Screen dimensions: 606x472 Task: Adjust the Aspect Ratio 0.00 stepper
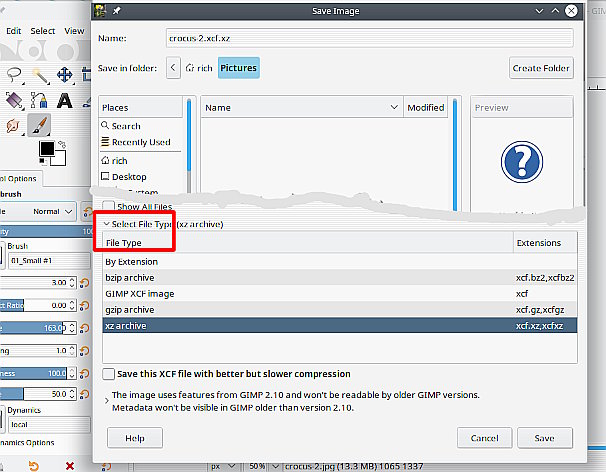click(72, 305)
